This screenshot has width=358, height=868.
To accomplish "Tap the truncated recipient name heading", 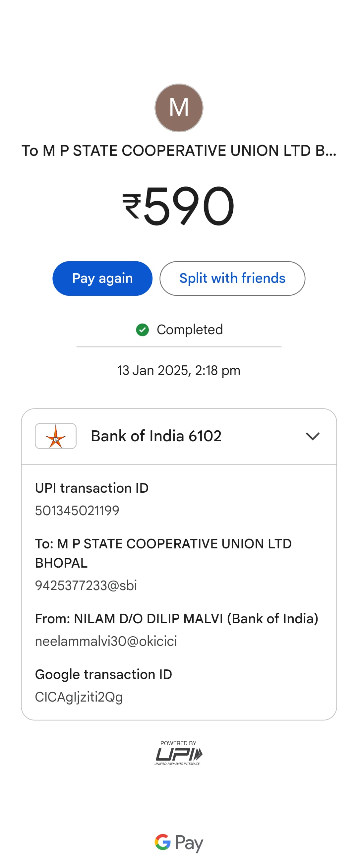I will tap(179, 151).
